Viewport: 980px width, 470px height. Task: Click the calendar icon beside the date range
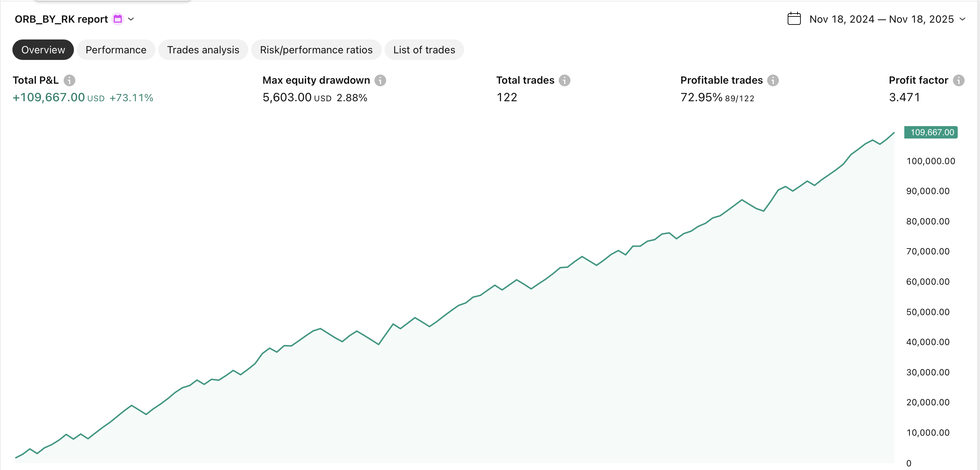(794, 19)
